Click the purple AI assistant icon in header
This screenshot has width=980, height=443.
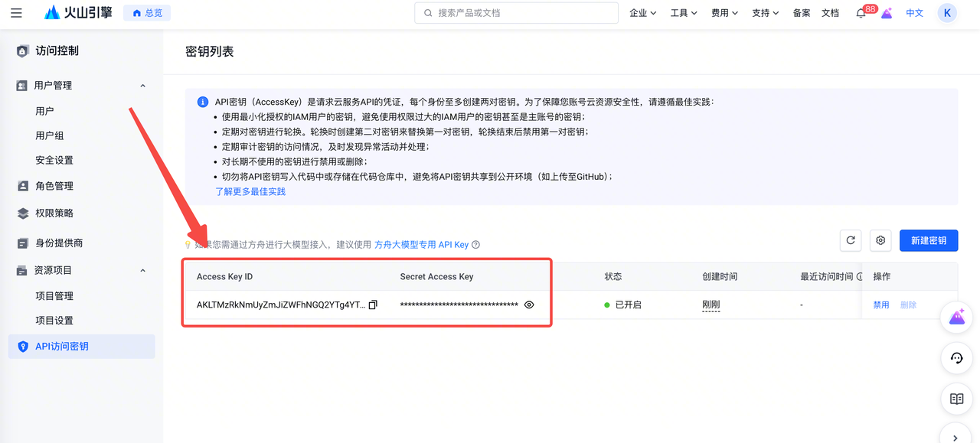tap(887, 13)
